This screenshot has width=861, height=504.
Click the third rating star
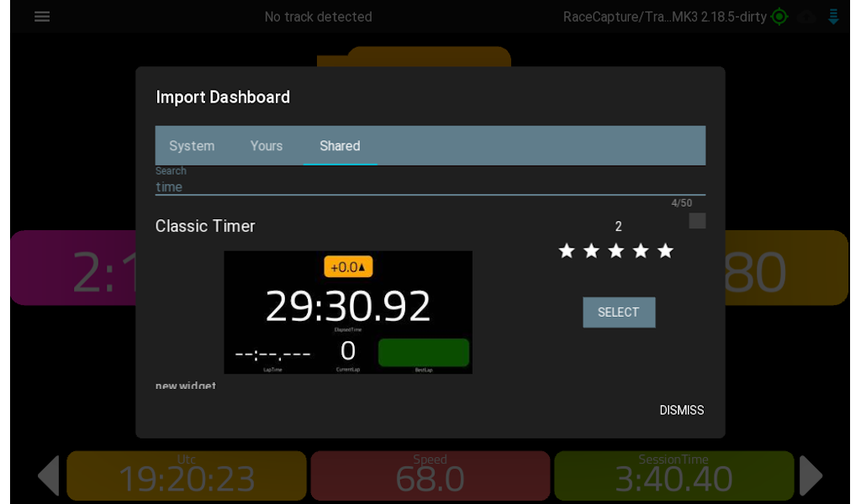(616, 251)
